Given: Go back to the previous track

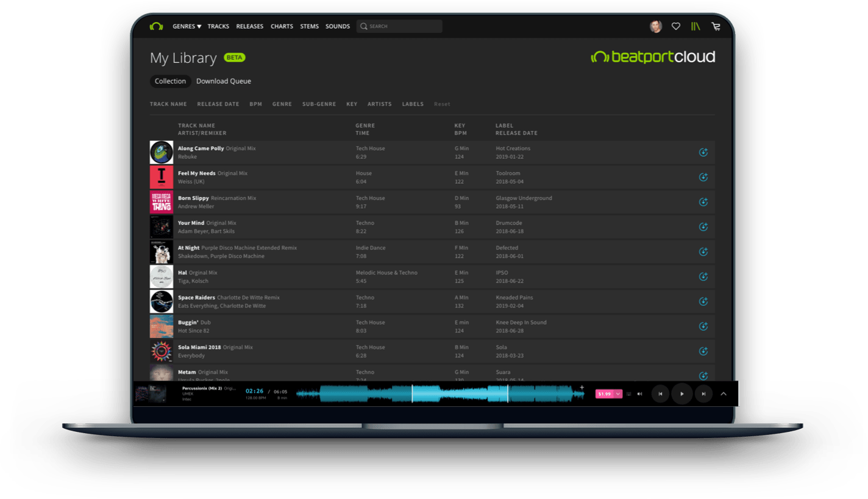Looking at the screenshot, I should pyautogui.click(x=660, y=394).
